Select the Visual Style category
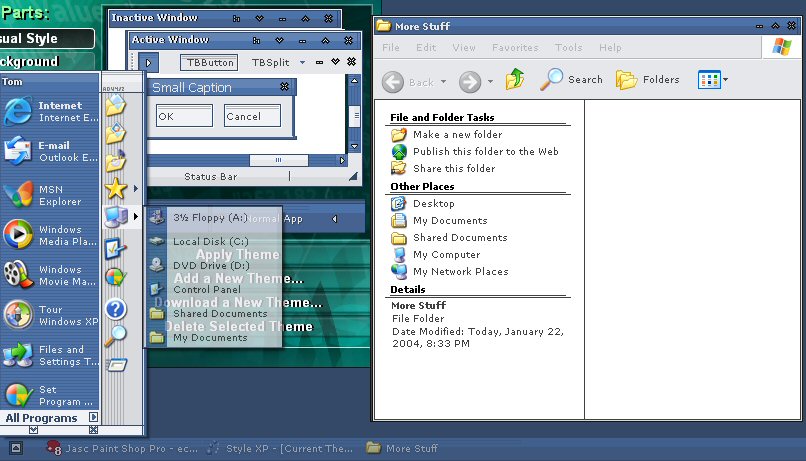 (x=47, y=39)
